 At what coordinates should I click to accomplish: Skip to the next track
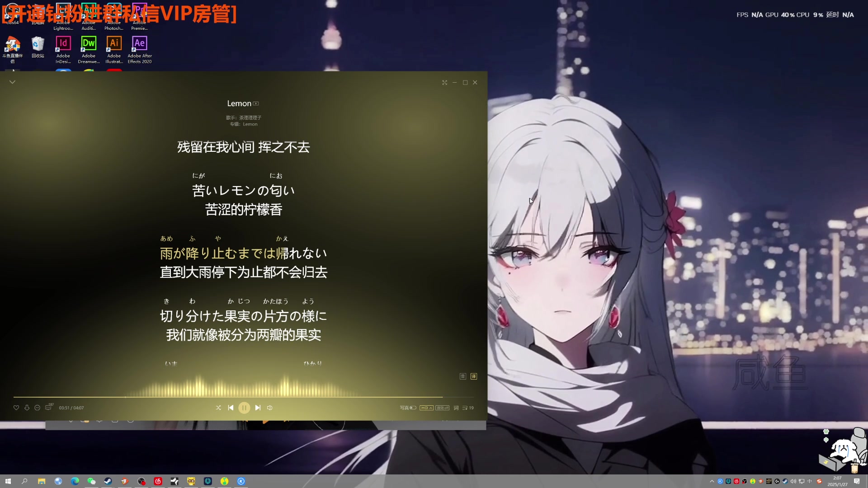pyautogui.click(x=258, y=408)
